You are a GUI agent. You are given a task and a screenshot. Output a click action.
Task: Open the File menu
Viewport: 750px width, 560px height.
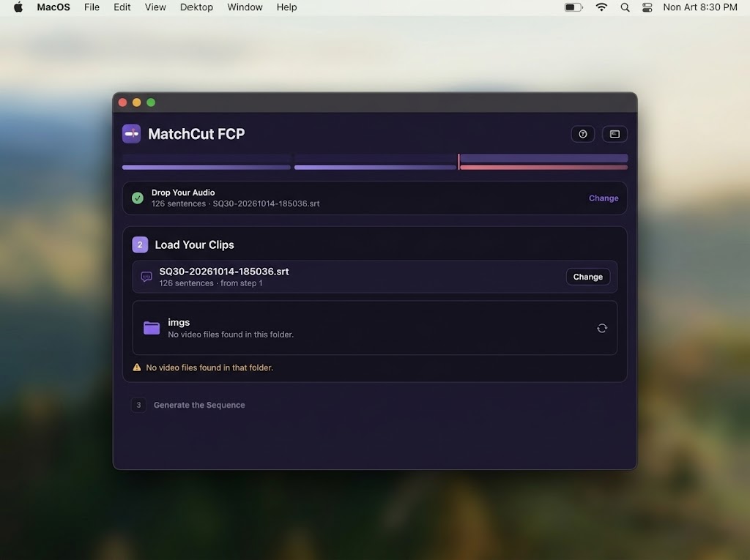tap(92, 7)
